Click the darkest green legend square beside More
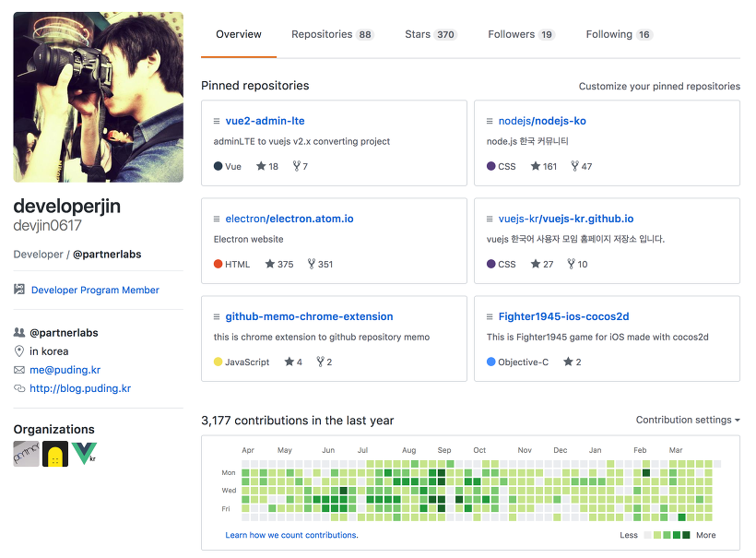Image resolution: width=756 pixels, height=558 pixels. tap(686, 535)
